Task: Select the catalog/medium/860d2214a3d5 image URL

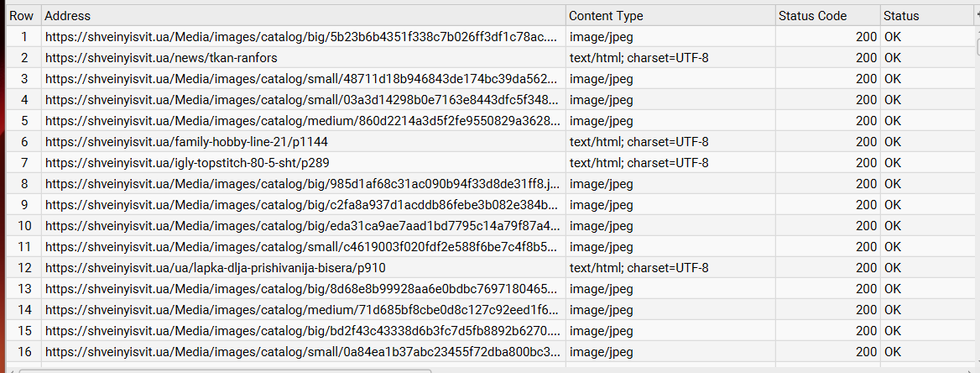Action: (304, 121)
